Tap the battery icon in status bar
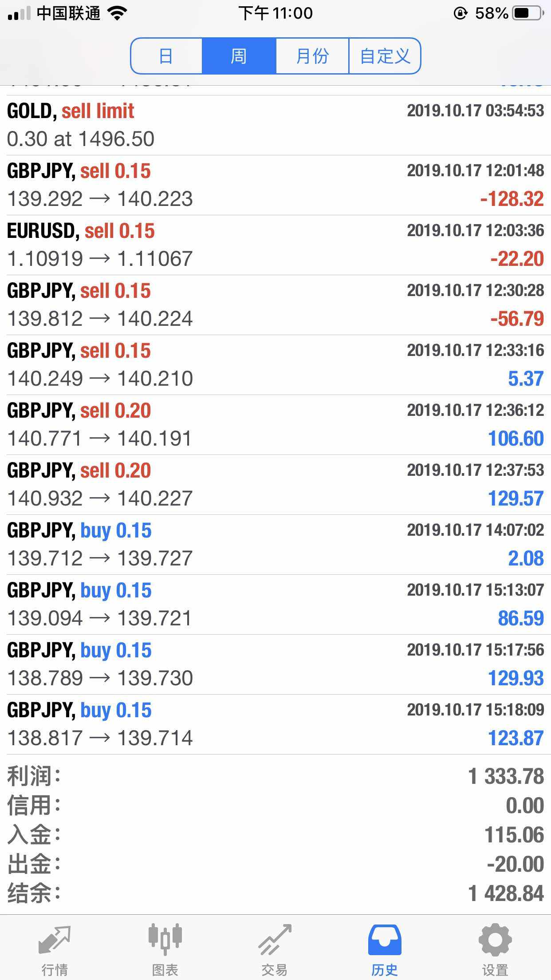 [528, 13]
